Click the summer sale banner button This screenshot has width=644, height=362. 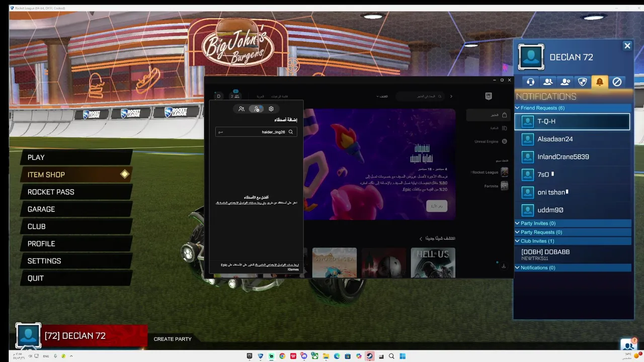tap(437, 206)
